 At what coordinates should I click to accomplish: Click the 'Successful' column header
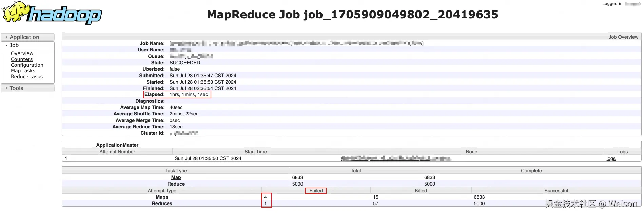(556, 191)
